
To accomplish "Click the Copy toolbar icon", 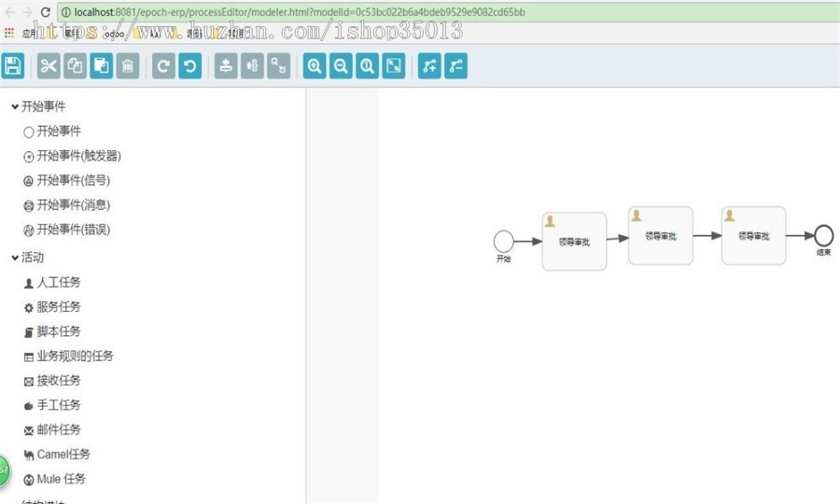I will point(75,66).
